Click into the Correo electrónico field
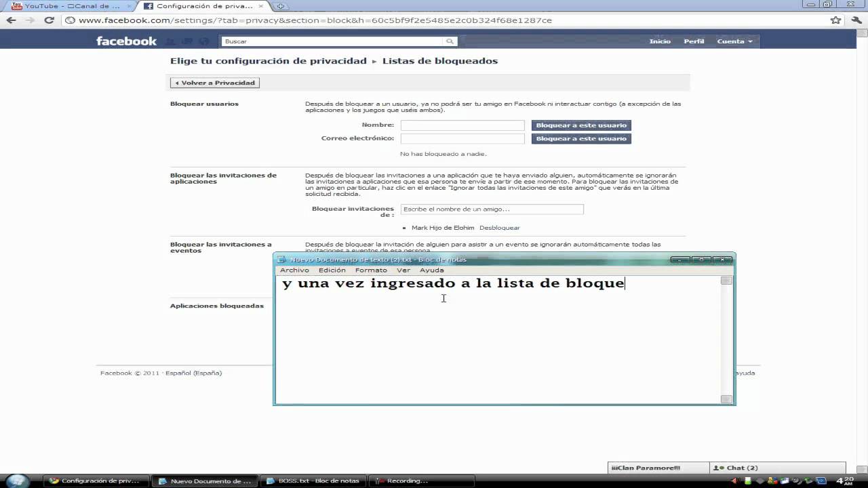 click(462, 138)
